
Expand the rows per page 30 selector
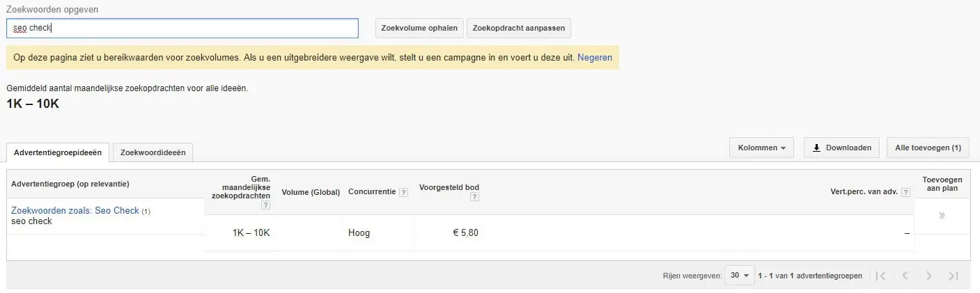[740, 276]
